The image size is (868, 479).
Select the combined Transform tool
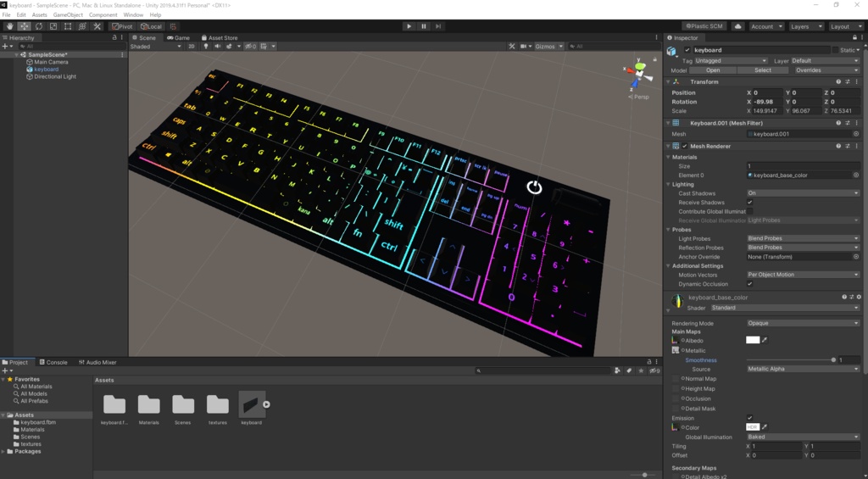tap(82, 26)
